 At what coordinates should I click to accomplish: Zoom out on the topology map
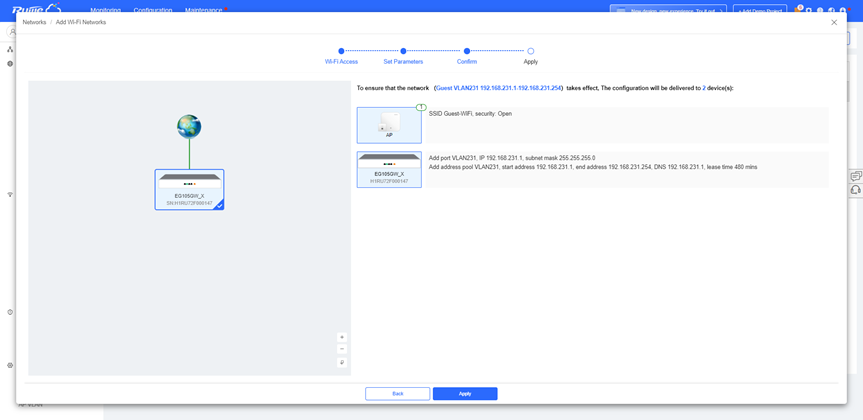tap(342, 349)
